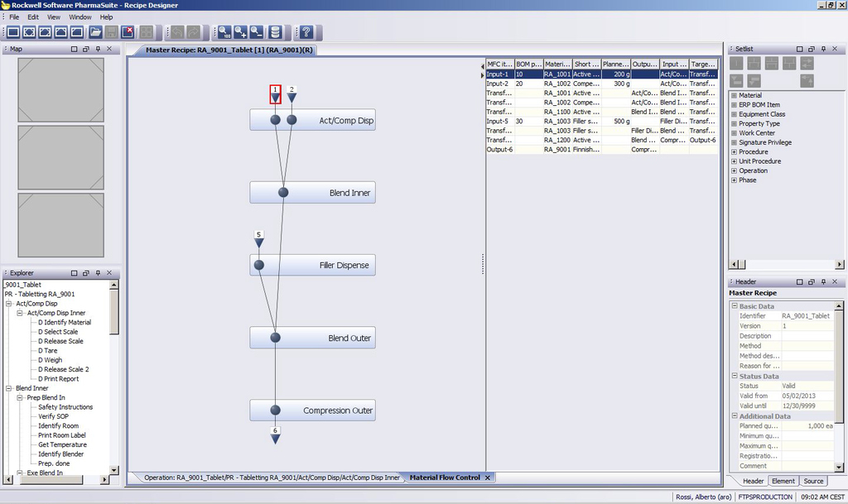
Task: Collapse the Act/Comp Disp tree node
Action: point(8,304)
